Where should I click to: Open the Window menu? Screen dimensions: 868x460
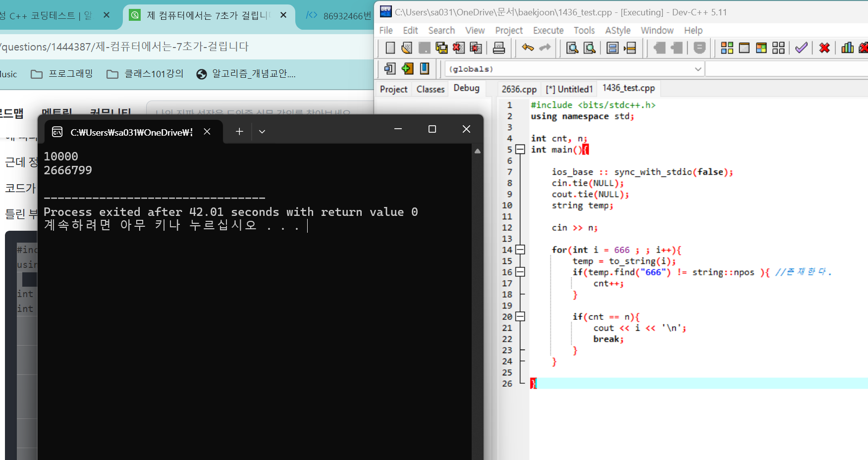tap(657, 30)
